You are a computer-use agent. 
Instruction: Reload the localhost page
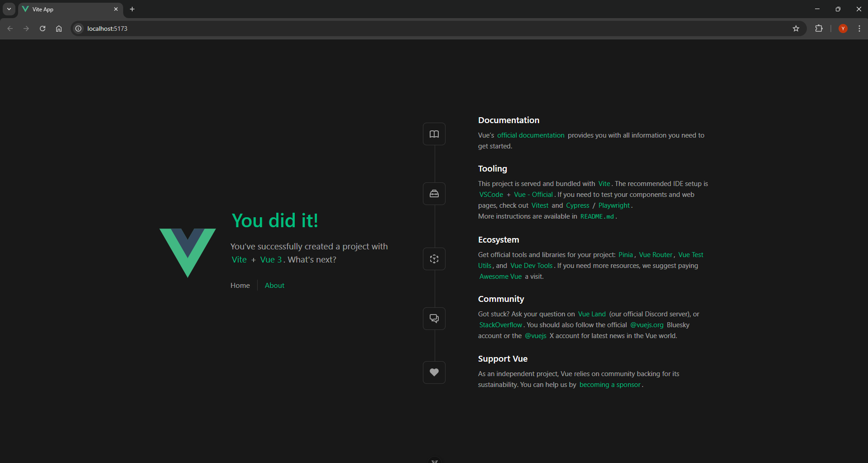43,29
